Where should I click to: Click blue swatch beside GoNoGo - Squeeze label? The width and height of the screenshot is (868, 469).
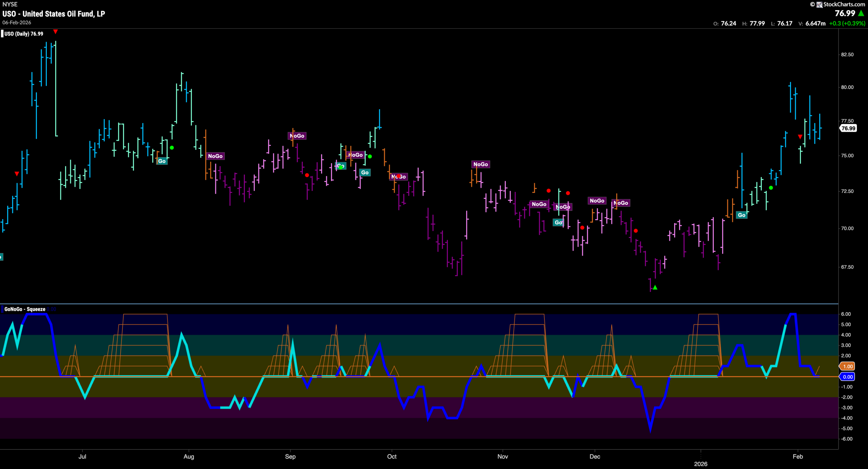(2, 309)
